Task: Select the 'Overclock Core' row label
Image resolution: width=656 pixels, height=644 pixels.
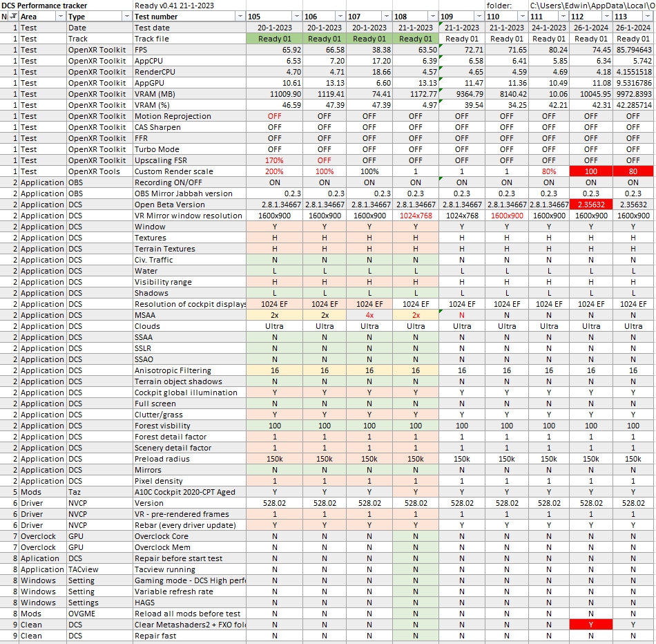Action: tap(189, 536)
